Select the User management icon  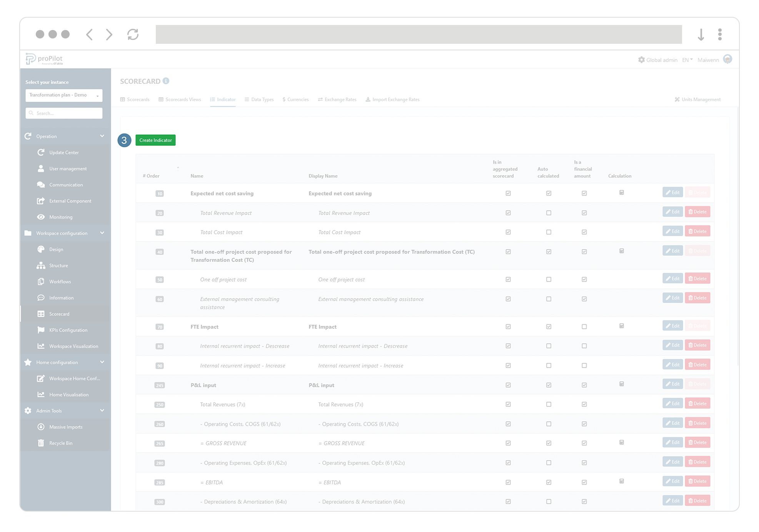(x=41, y=168)
